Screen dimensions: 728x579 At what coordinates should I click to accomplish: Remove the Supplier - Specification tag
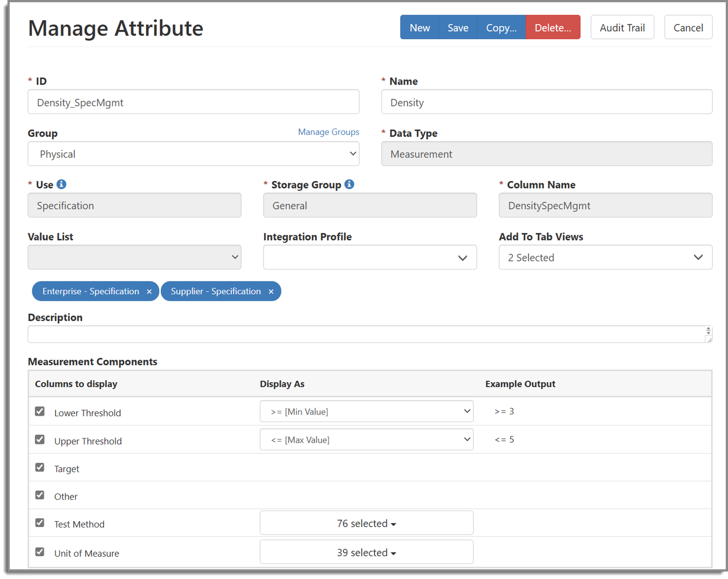tap(271, 292)
